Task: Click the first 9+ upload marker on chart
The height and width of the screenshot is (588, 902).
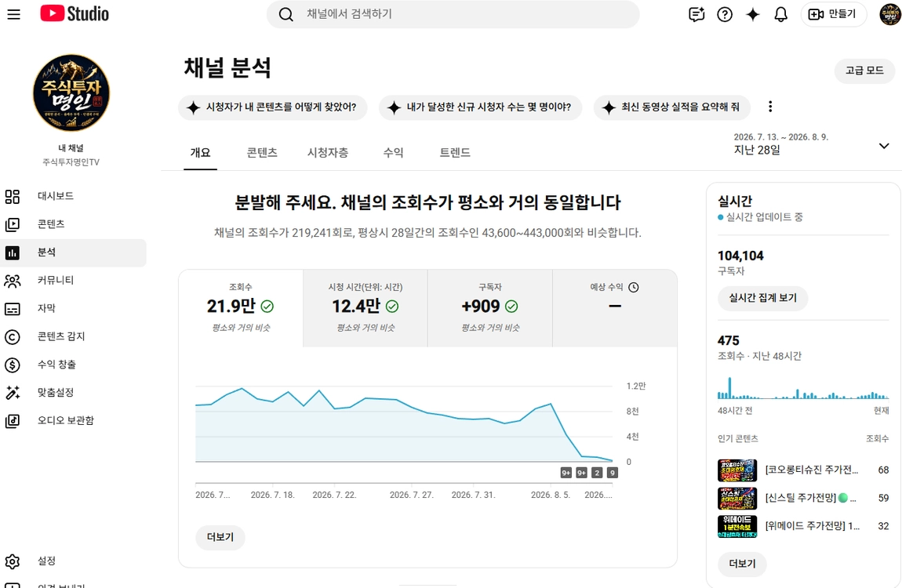Action: click(x=566, y=473)
